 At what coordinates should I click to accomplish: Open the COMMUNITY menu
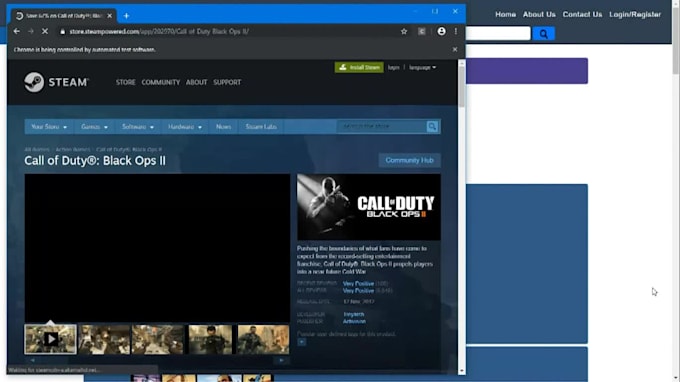pos(160,82)
